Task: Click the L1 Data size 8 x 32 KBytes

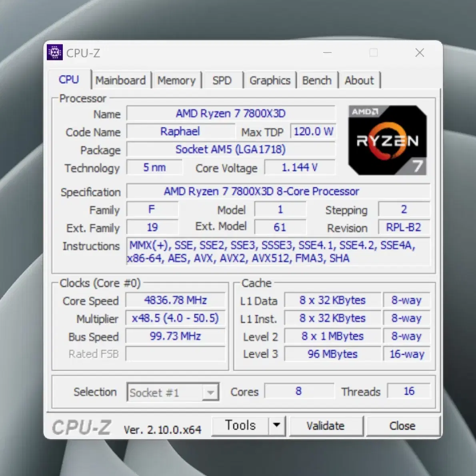Action: [x=332, y=300]
